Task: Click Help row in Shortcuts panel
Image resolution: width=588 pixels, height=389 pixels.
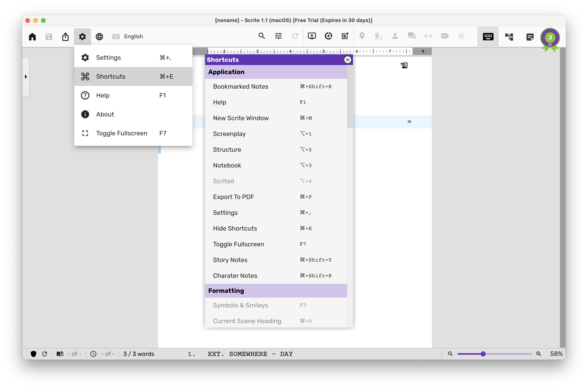Action: click(x=276, y=102)
